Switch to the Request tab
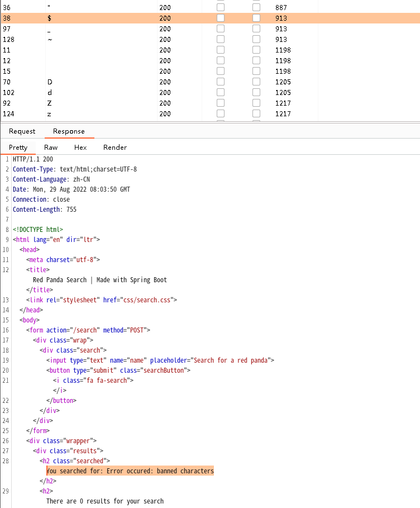 click(x=22, y=131)
